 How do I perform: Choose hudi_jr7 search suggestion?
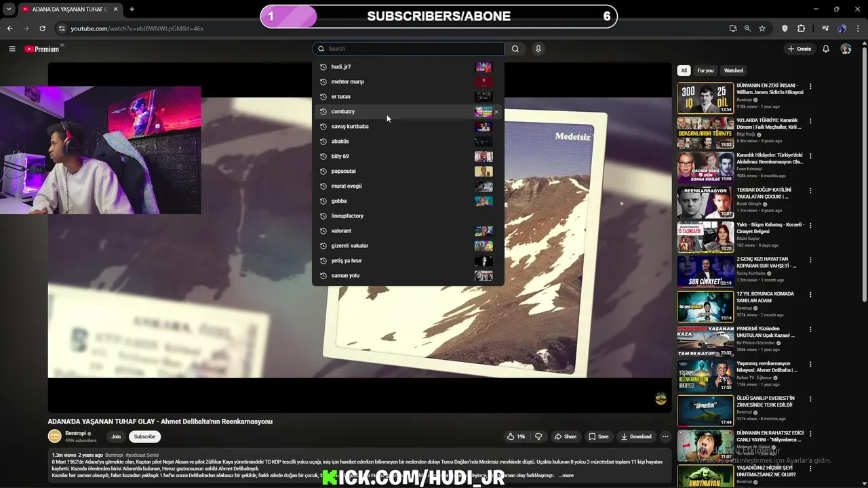[x=408, y=66]
